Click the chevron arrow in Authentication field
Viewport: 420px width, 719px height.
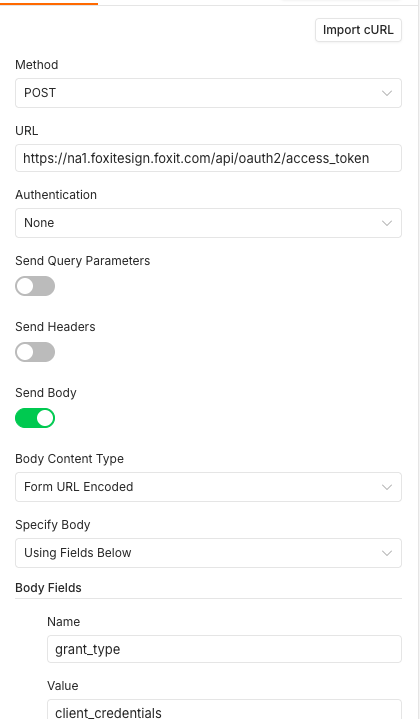pyautogui.click(x=387, y=223)
